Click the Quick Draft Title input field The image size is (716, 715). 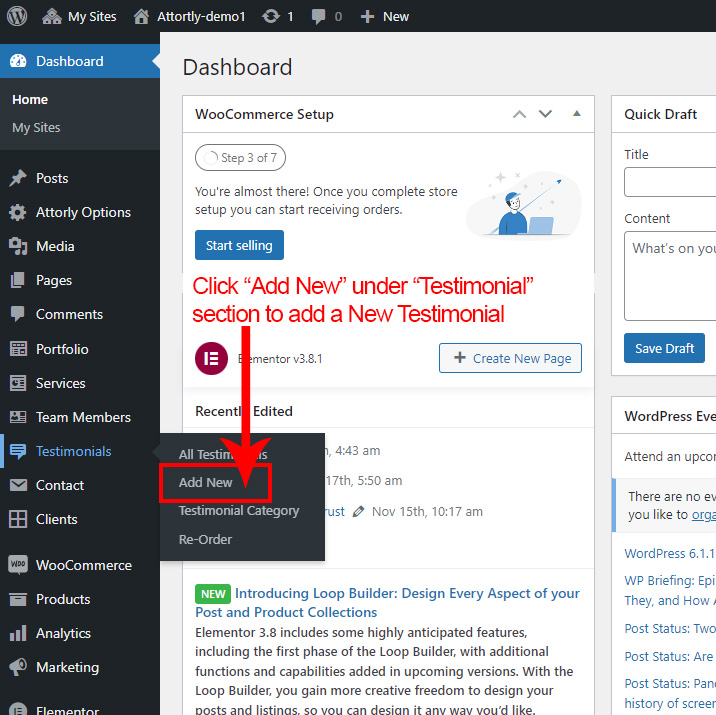(x=670, y=182)
